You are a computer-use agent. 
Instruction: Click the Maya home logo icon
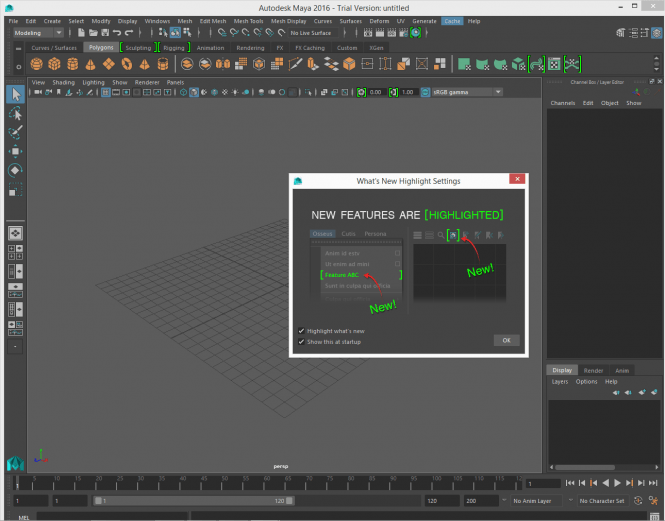point(15,463)
